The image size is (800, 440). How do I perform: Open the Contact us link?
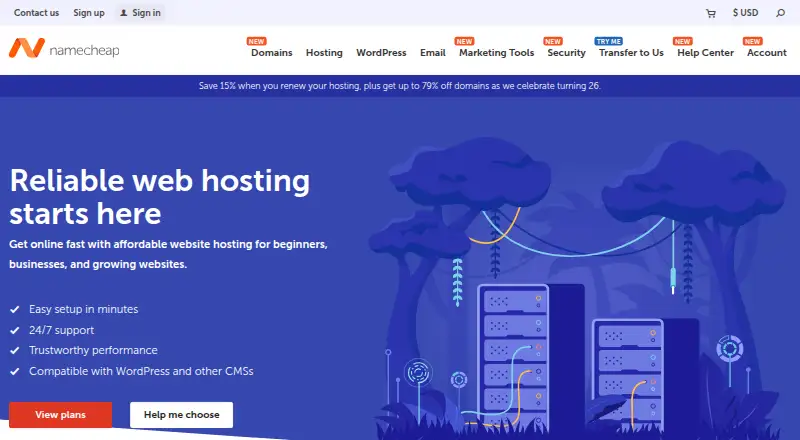[x=36, y=13]
